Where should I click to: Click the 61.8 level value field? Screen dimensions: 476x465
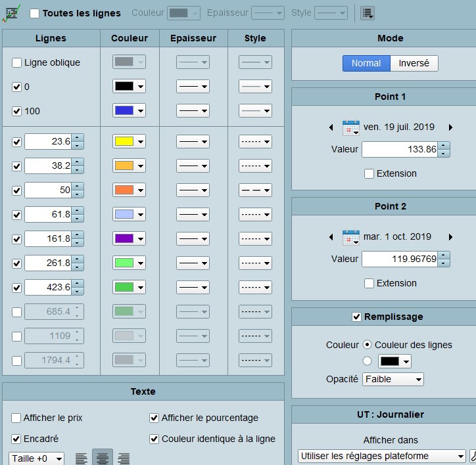[x=48, y=215]
